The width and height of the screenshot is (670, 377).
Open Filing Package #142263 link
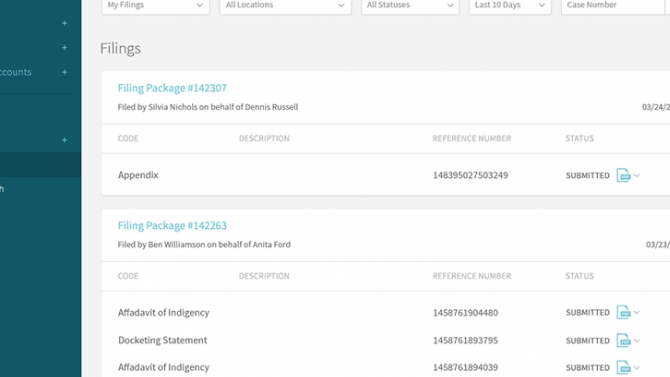coord(172,226)
